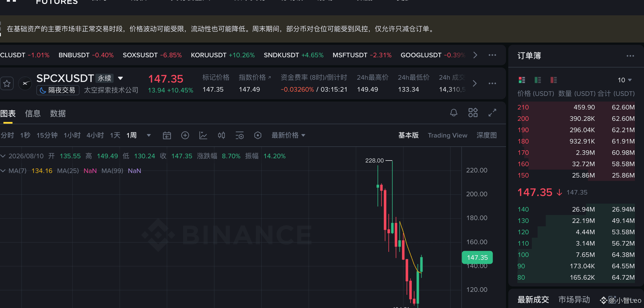Image resolution: width=644 pixels, height=308 pixels.
Task: Collapse the MA indicator line chevron
Action: tap(3, 171)
